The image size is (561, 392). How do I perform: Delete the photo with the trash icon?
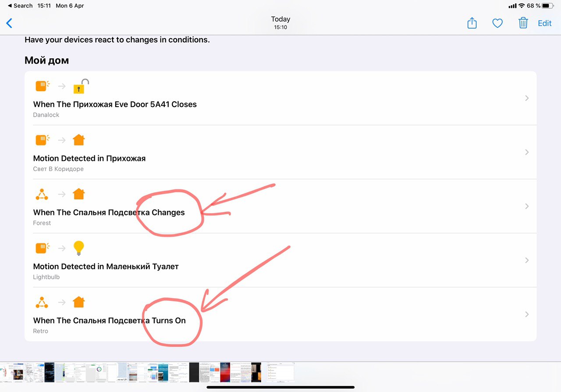coord(523,23)
